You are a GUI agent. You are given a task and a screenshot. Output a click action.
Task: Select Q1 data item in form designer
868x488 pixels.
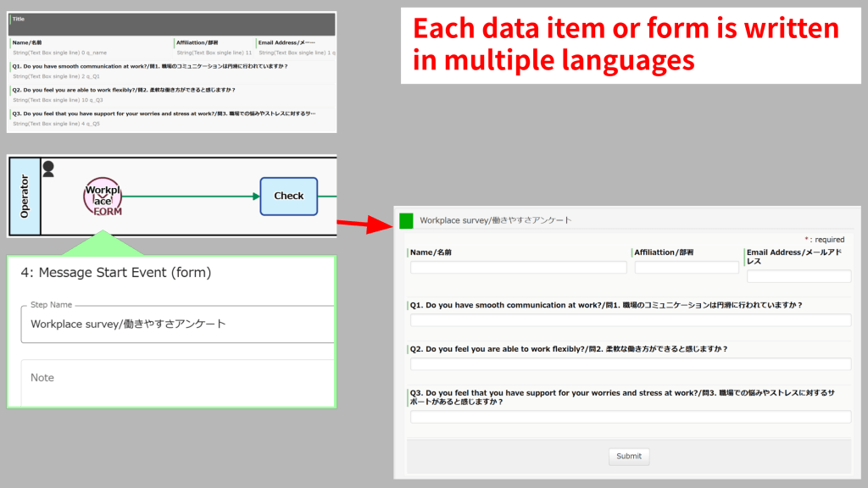pyautogui.click(x=172, y=71)
